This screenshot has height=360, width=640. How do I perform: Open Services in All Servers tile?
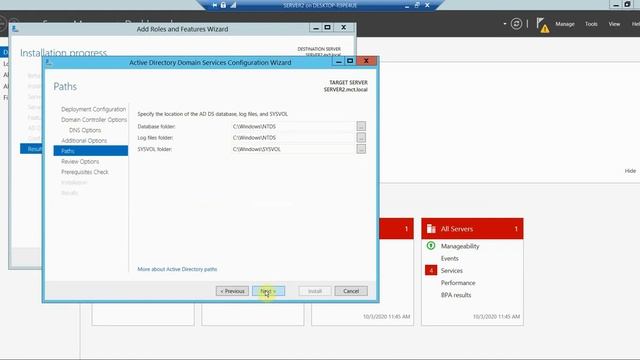pyautogui.click(x=451, y=271)
